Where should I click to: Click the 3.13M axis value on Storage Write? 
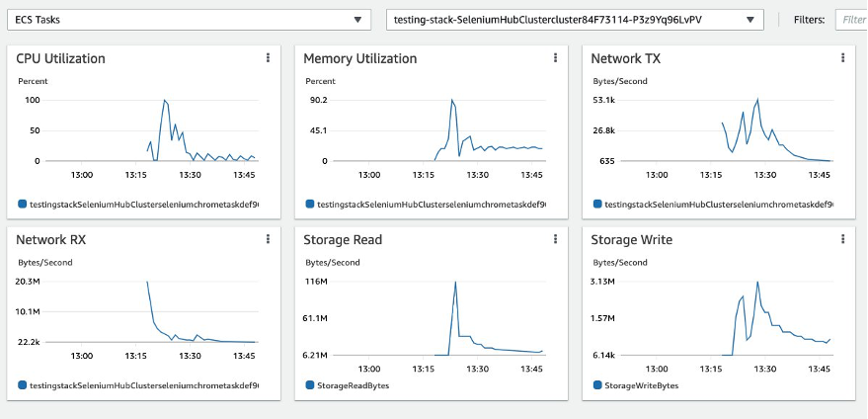(604, 282)
